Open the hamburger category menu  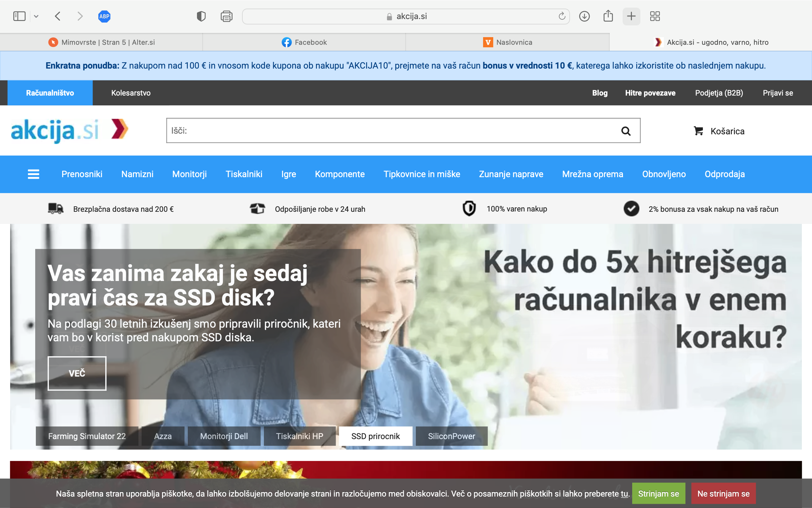(x=34, y=174)
